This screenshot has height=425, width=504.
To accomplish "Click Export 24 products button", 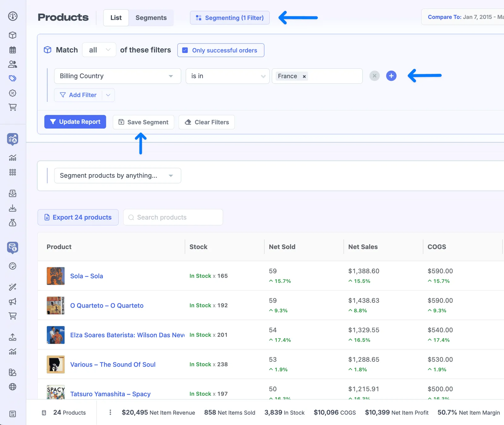I will (78, 217).
